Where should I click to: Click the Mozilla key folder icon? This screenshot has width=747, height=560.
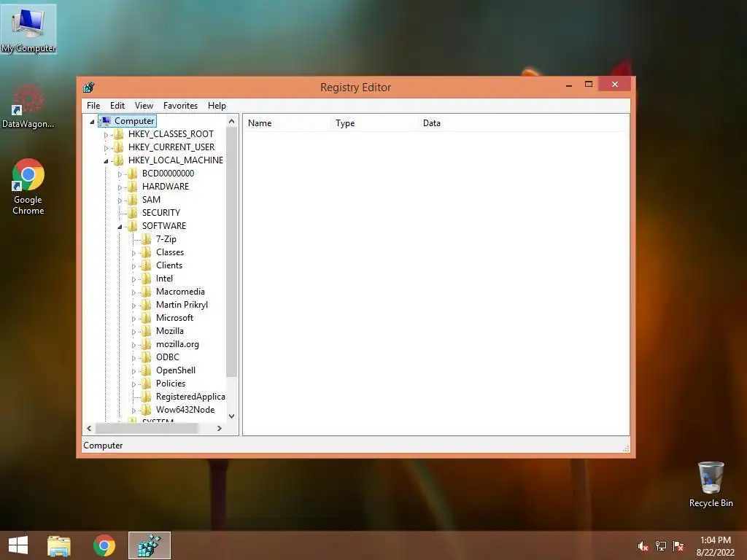pyautogui.click(x=147, y=331)
